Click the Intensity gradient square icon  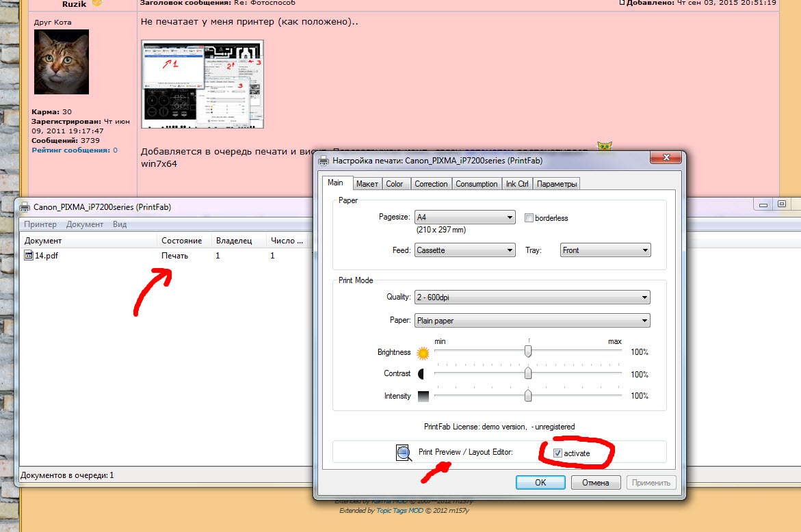coord(423,396)
